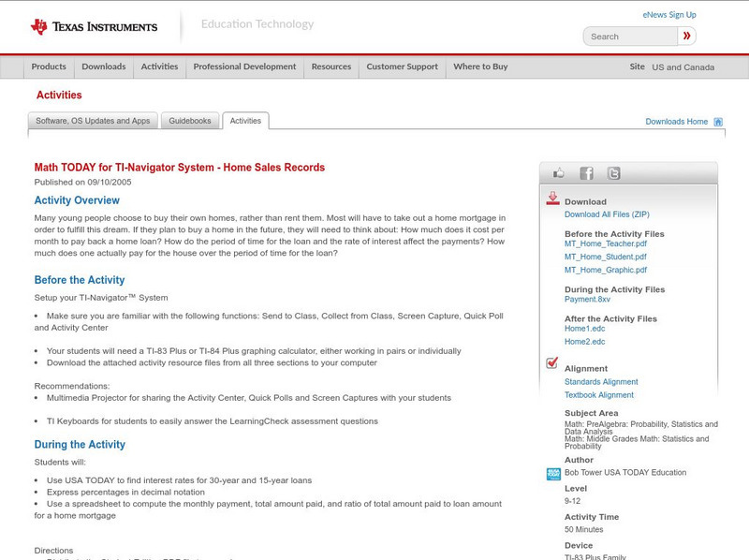Click the Subject Area label
The image size is (749, 560).
(x=592, y=413)
